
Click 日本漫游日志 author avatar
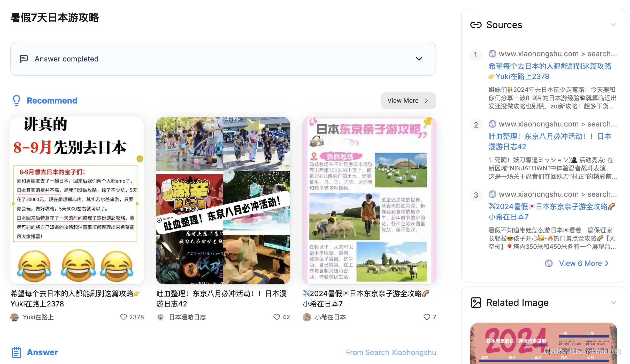pyautogui.click(x=160, y=317)
